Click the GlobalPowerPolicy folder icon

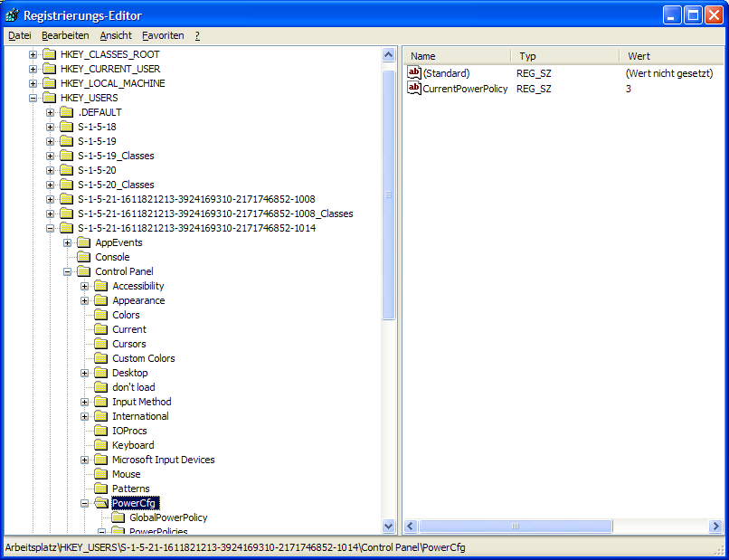point(118,517)
